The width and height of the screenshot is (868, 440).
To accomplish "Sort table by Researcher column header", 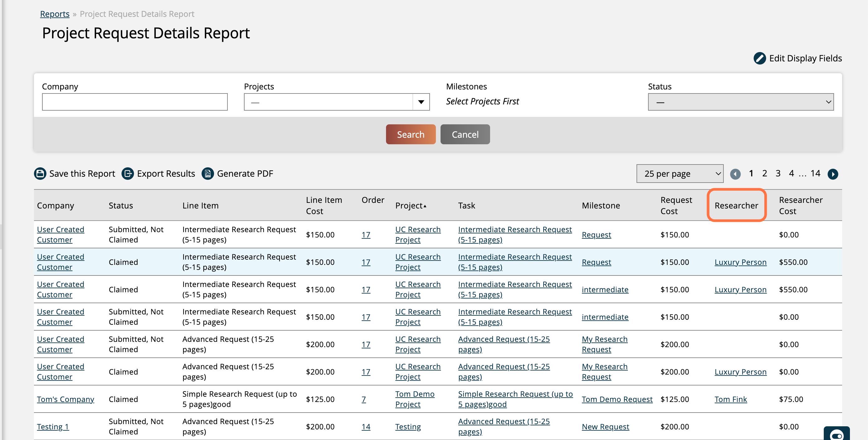I will [x=736, y=206].
